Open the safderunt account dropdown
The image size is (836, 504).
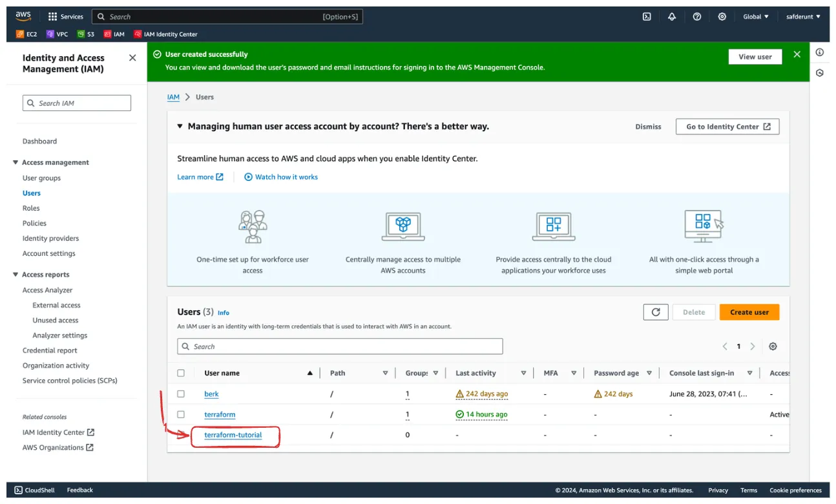tap(802, 17)
